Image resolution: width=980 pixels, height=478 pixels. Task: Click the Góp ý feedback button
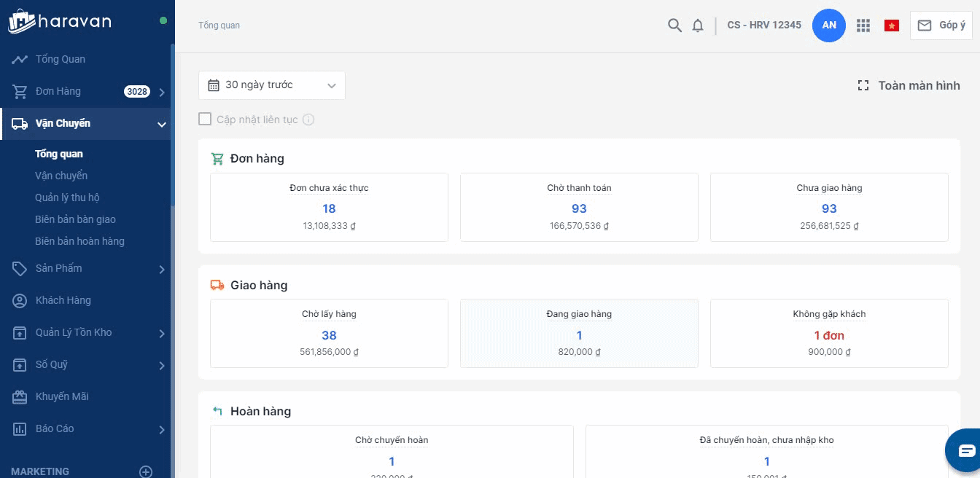[x=941, y=26]
